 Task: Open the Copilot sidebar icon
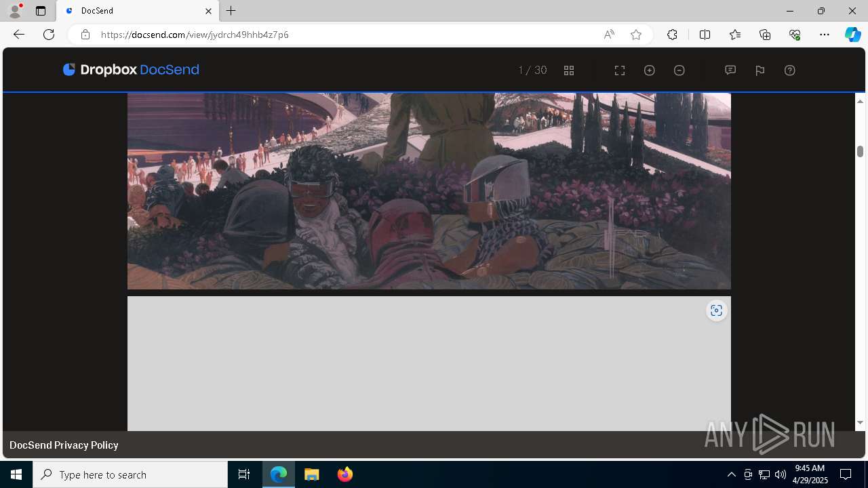click(x=853, y=35)
